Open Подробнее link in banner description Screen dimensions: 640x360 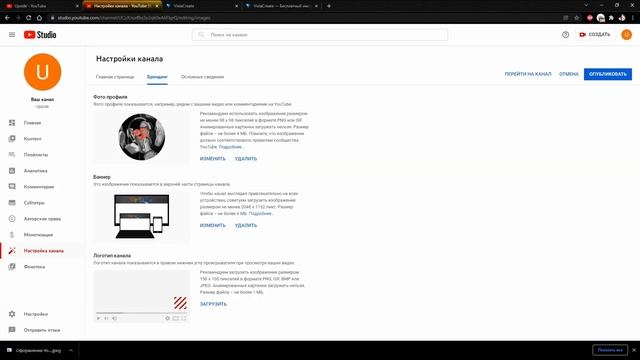(261, 213)
